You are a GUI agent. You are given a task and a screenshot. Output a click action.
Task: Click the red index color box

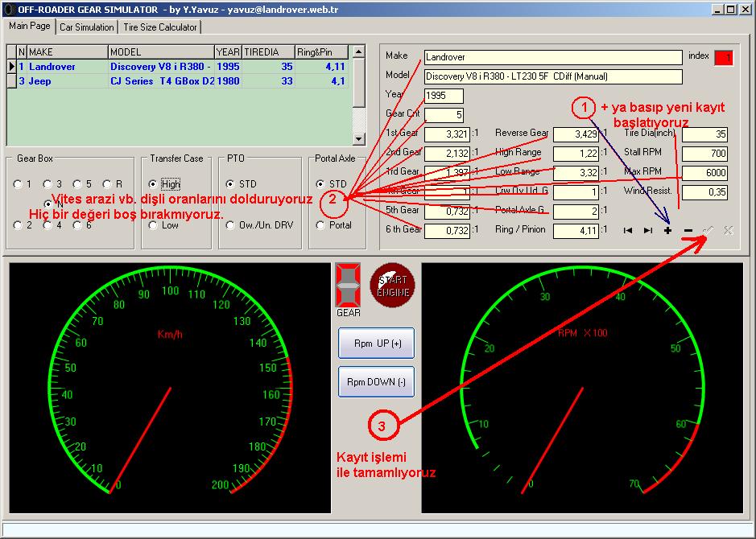725,58
